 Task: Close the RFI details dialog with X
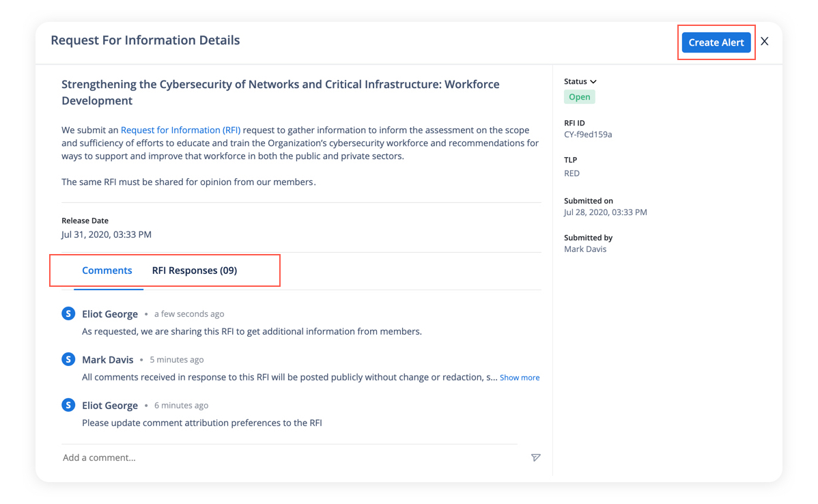coord(765,42)
